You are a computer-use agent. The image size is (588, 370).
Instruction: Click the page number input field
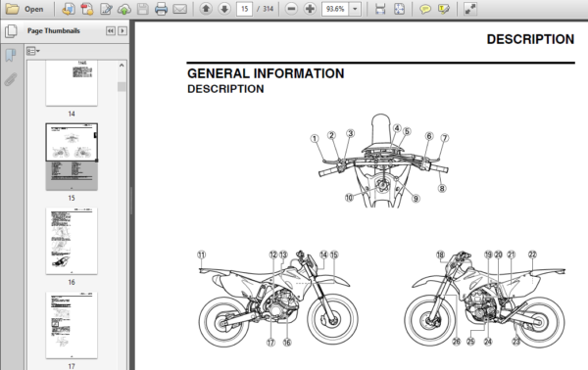[x=244, y=9]
